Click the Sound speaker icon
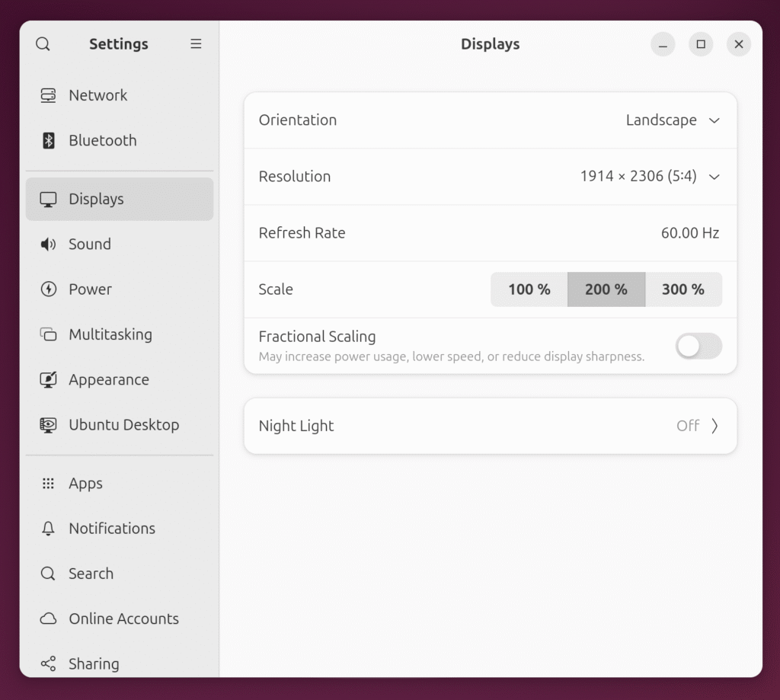Viewport: 780px width, 700px height. [x=48, y=244]
